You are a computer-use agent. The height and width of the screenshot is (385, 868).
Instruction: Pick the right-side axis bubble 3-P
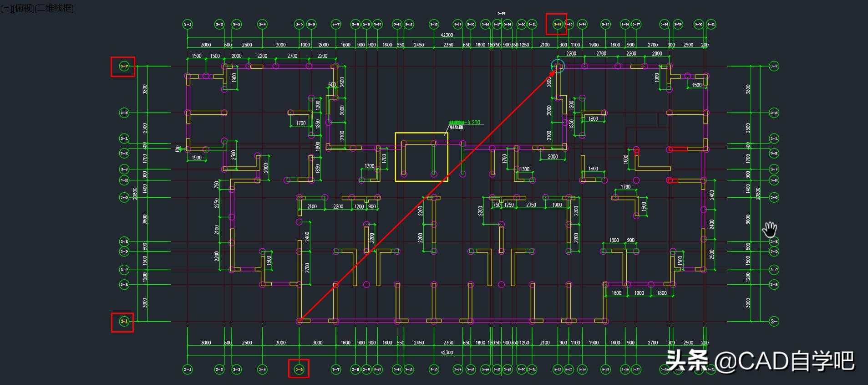point(774,66)
